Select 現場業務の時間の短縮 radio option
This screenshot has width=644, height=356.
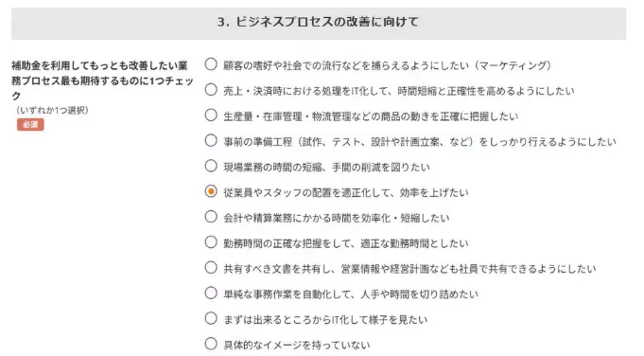pos(211,166)
